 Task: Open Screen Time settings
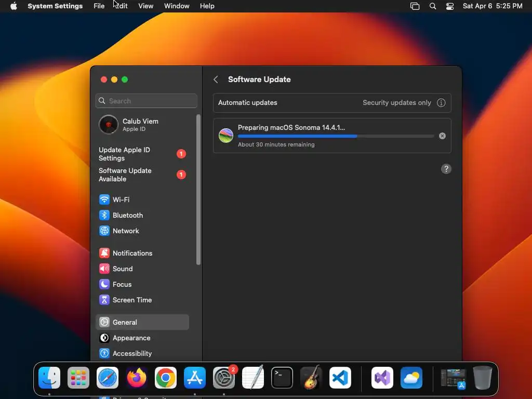(142, 300)
